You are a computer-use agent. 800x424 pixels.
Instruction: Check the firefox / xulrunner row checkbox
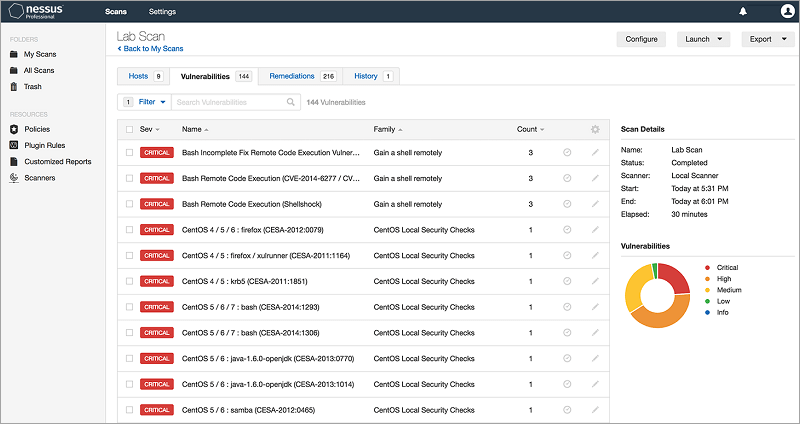[x=130, y=256]
